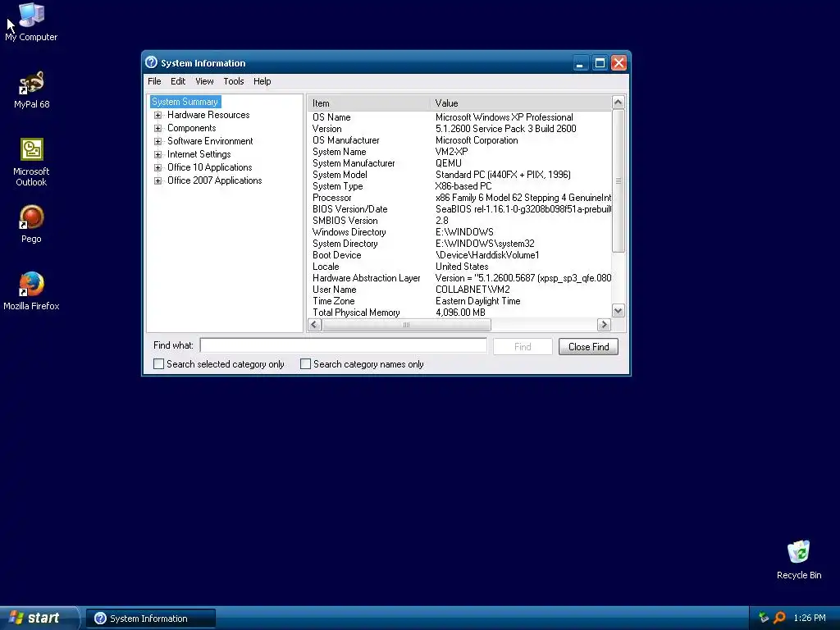Viewport: 840px width, 630px height.
Task: Click the Item column header
Action: (368, 103)
